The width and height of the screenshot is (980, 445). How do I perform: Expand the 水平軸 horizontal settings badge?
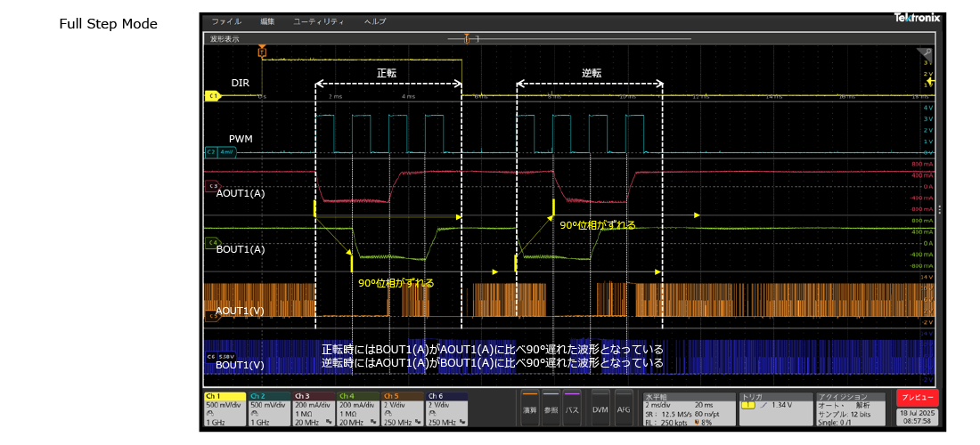(x=691, y=409)
